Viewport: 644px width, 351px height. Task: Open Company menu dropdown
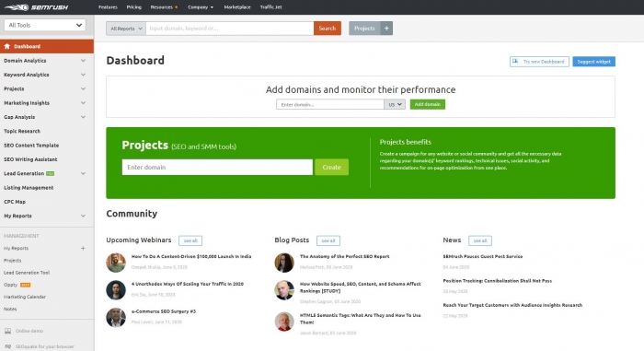[x=201, y=7]
